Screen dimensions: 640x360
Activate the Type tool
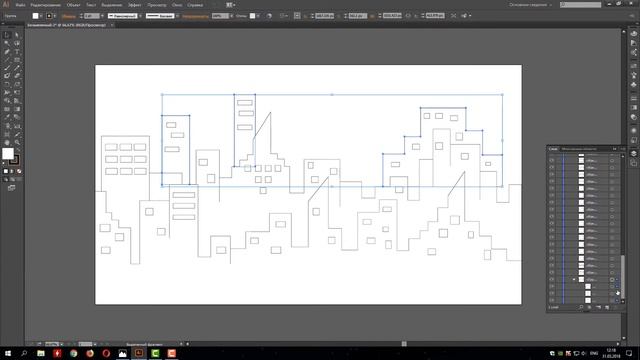(17, 52)
